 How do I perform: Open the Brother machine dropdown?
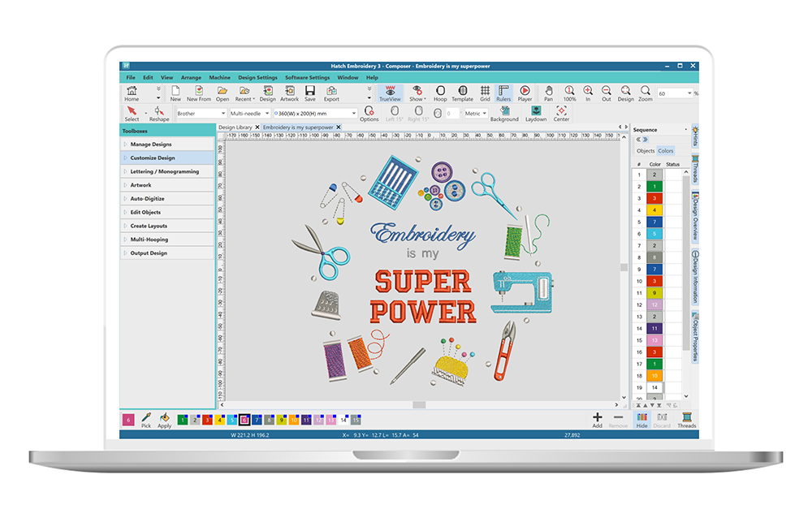tap(201, 114)
